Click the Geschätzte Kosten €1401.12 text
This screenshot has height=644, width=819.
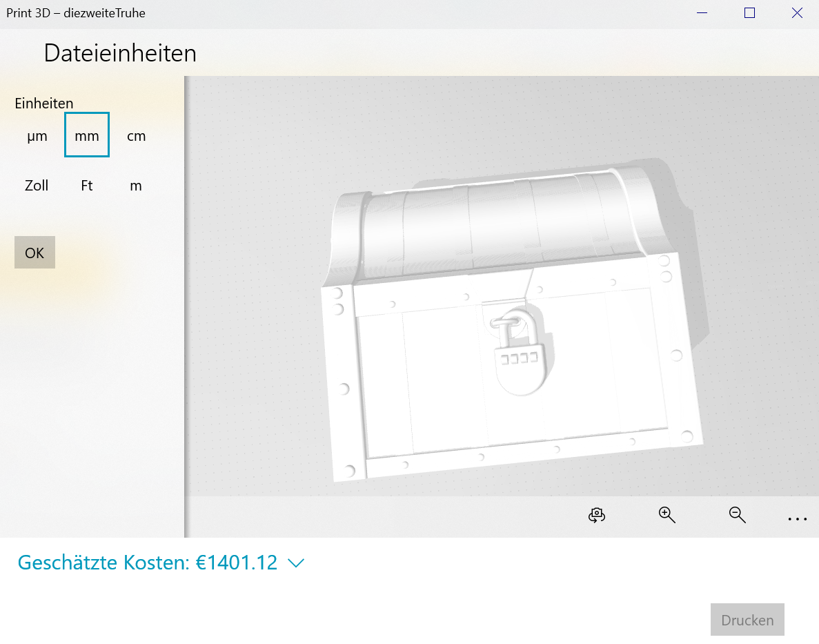point(148,563)
